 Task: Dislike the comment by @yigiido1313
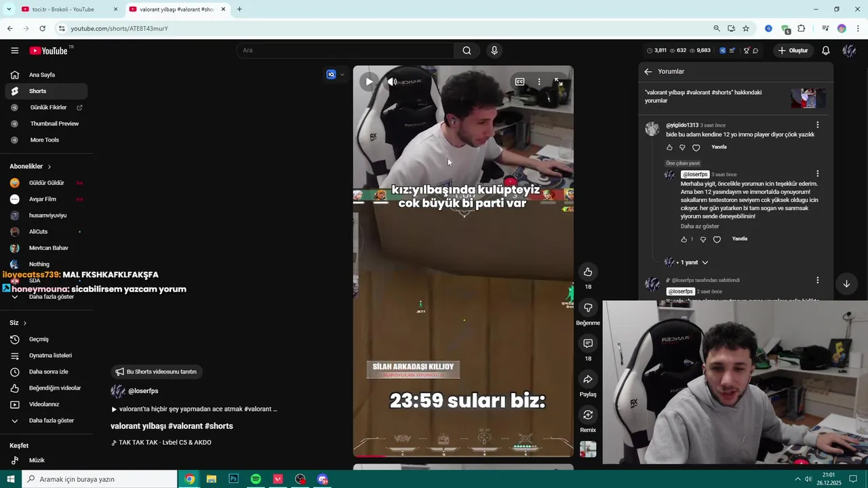pyautogui.click(x=682, y=147)
